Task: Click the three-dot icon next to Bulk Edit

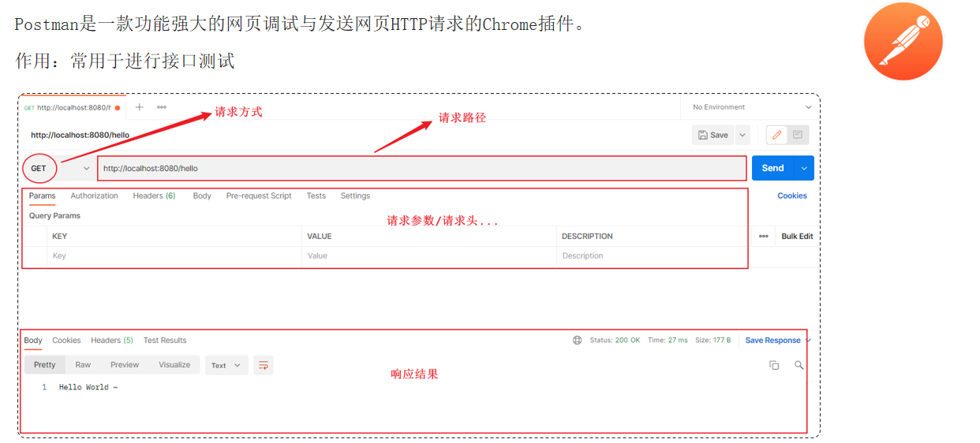Action: [x=763, y=236]
